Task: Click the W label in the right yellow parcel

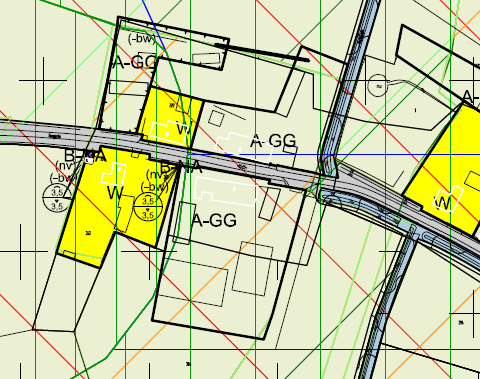Action: pos(443,203)
